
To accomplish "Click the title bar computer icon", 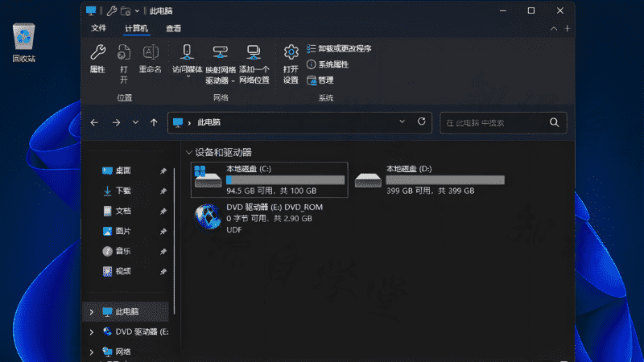I will pyautogui.click(x=91, y=10).
